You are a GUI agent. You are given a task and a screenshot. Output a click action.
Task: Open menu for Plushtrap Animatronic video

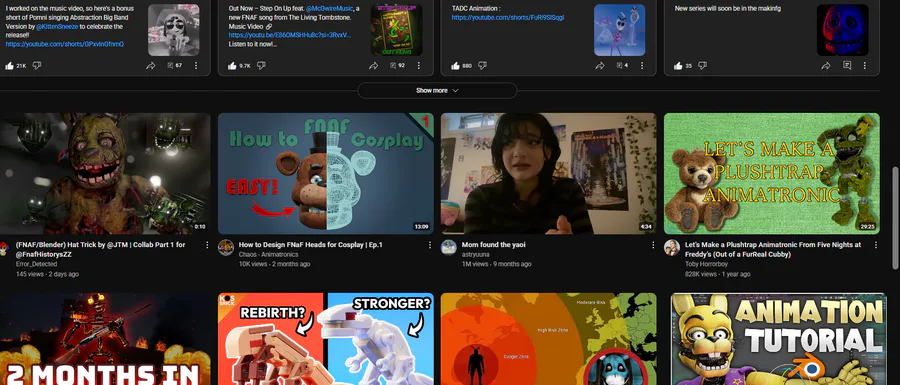[876, 245]
